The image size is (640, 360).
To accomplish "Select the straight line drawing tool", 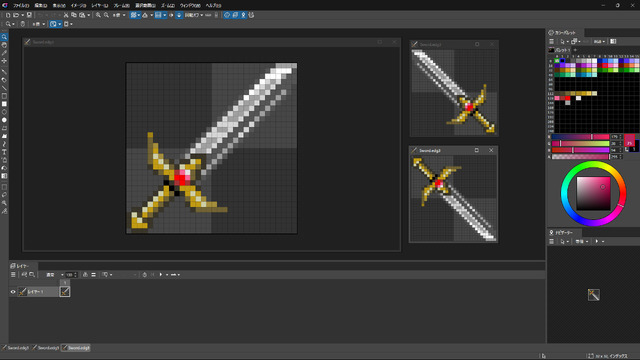I will [4, 88].
